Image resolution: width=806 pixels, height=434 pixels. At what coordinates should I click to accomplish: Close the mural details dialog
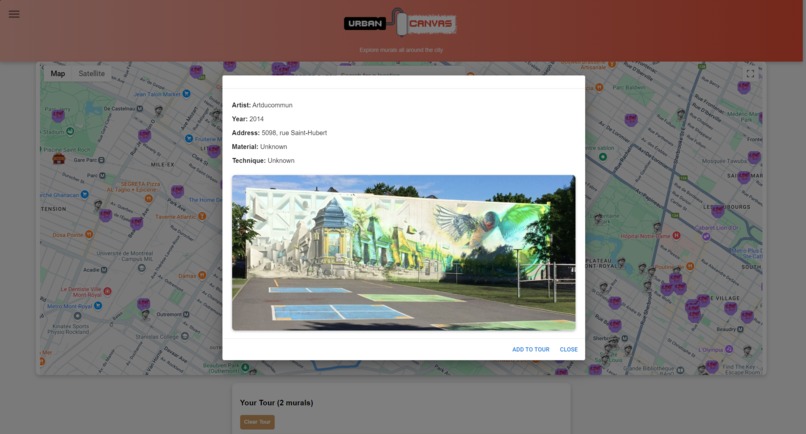point(569,350)
